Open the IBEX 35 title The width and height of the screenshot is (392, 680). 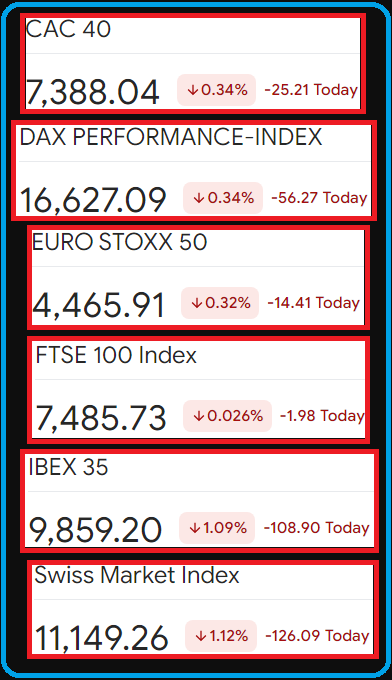click(68, 468)
